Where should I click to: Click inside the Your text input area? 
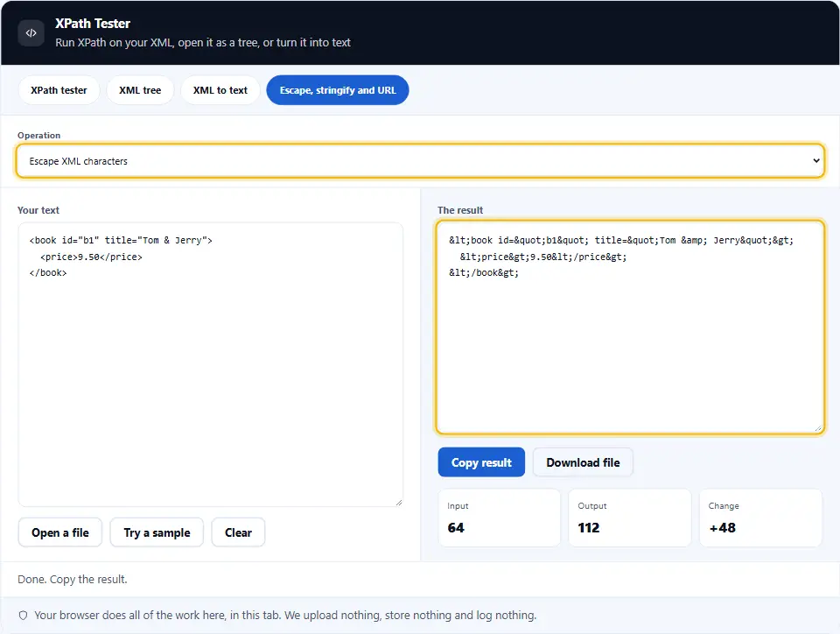[211, 364]
